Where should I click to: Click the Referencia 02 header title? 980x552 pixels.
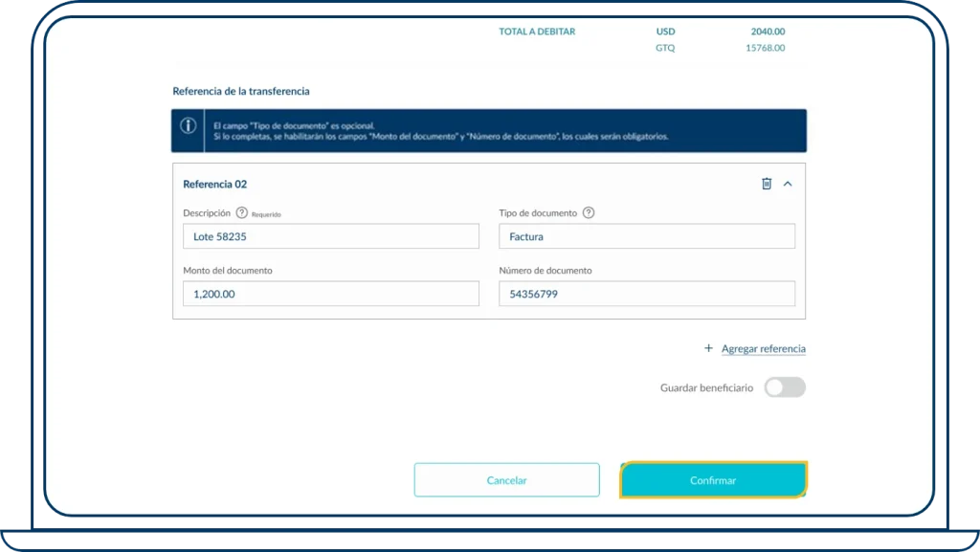[215, 184]
